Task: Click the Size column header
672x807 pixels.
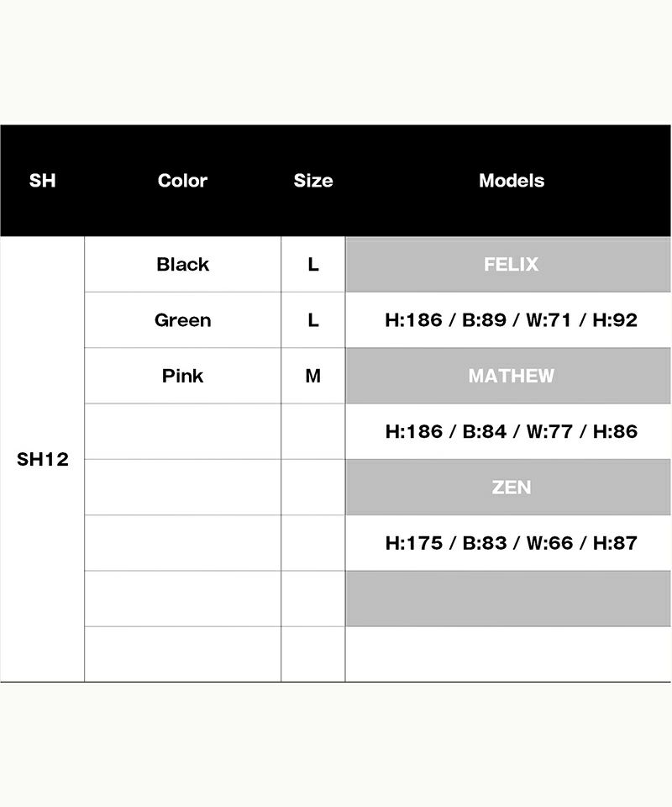Action: click(312, 181)
